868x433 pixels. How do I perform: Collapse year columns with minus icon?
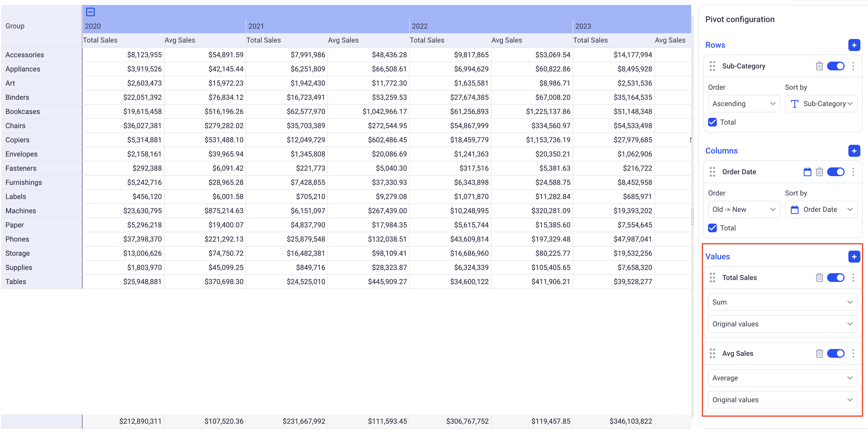90,12
